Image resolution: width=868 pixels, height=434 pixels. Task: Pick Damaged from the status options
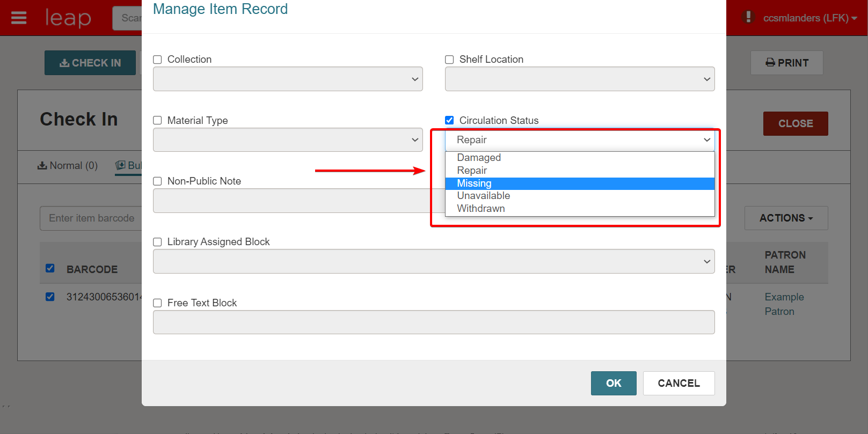click(479, 158)
